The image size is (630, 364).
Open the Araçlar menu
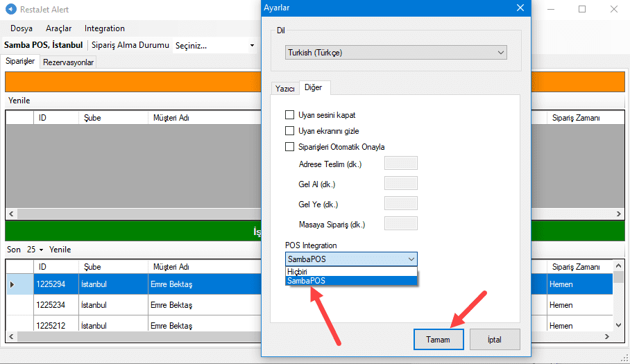tap(59, 28)
